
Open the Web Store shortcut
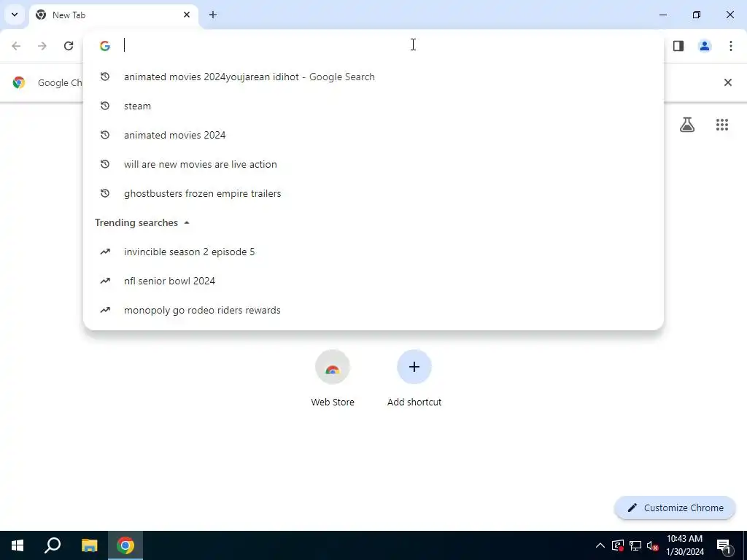(x=333, y=378)
